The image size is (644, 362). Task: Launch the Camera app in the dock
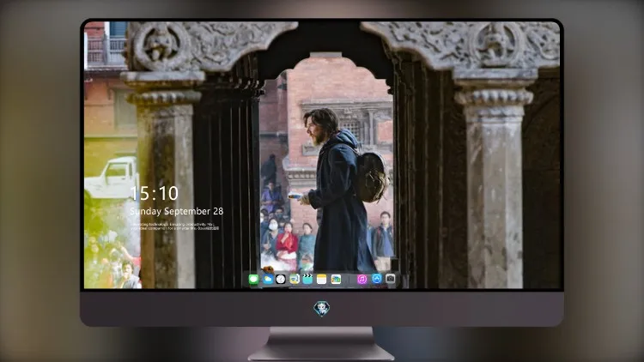(x=391, y=279)
